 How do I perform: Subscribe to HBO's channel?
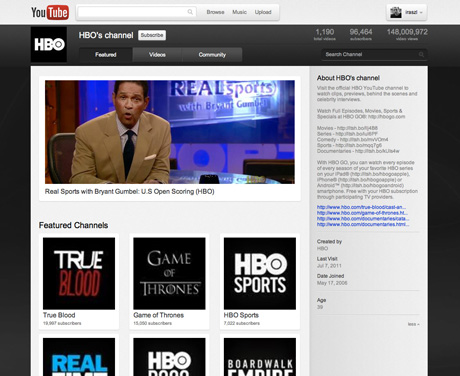click(x=152, y=35)
